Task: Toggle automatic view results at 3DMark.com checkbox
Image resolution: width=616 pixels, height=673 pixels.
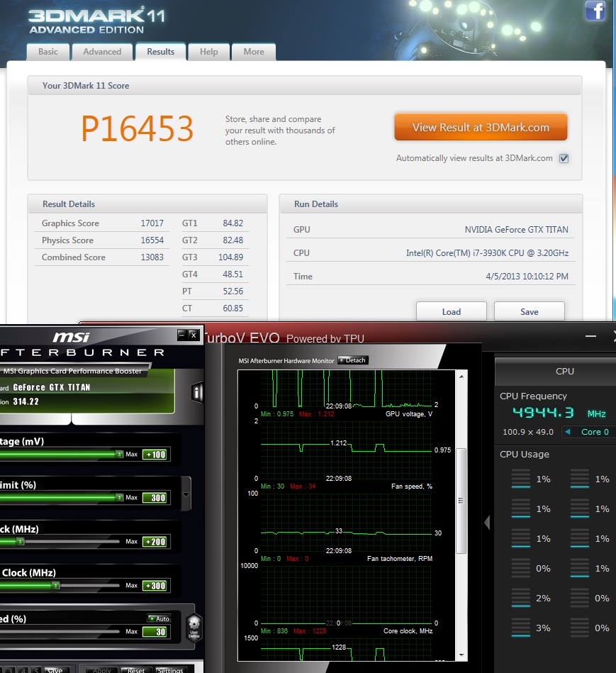Action: [564, 158]
